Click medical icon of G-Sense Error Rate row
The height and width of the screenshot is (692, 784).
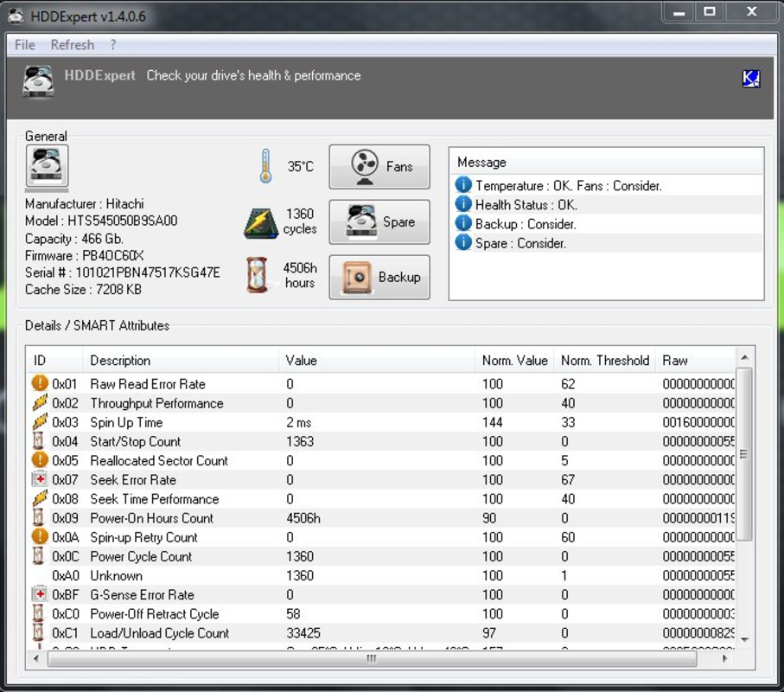coord(40,594)
